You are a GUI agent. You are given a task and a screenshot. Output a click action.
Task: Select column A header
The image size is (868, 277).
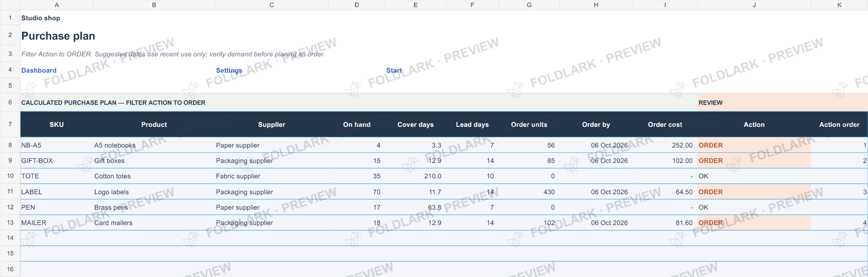click(57, 5)
